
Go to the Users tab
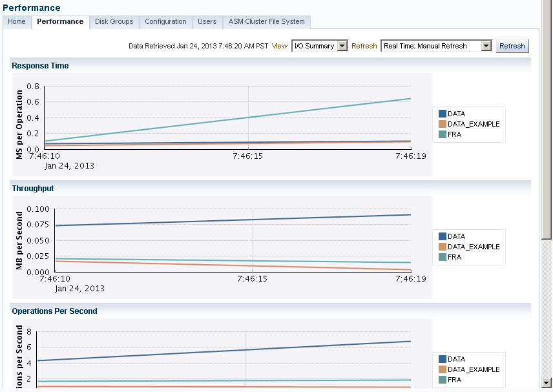[x=207, y=22]
